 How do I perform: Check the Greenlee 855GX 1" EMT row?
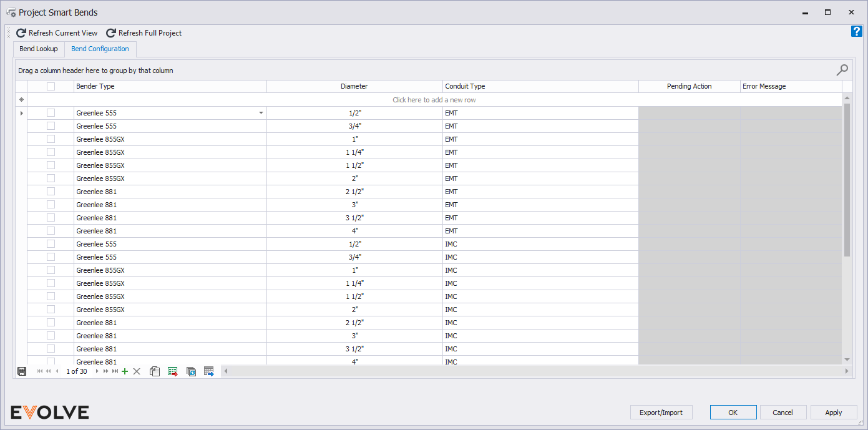pos(51,139)
